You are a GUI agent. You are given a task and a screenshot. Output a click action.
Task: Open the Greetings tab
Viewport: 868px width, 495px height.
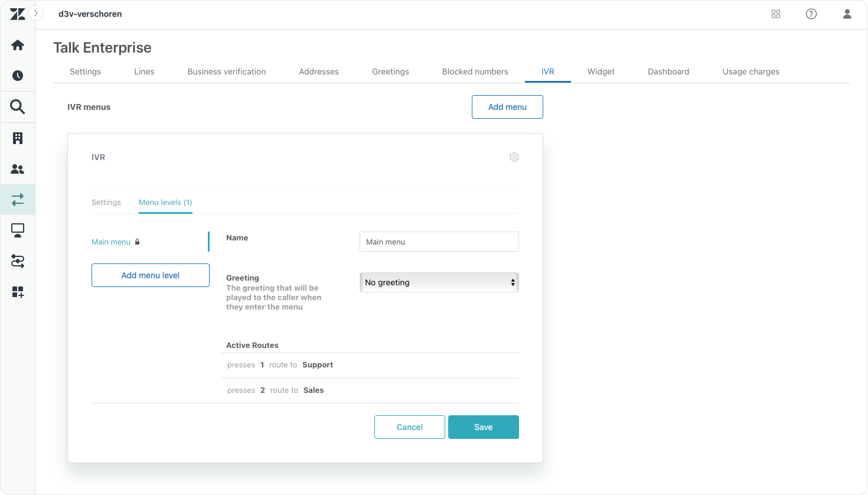pyautogui.click(x=390, y=71)
